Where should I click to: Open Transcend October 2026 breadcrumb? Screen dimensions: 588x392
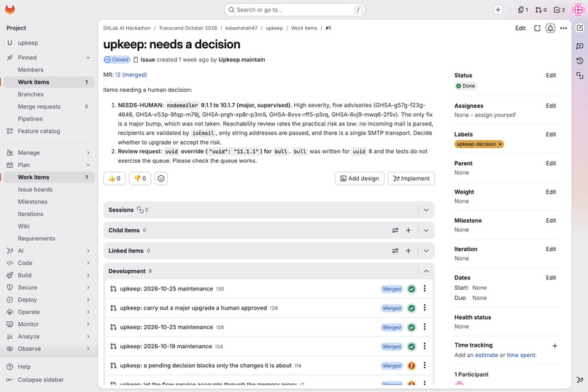(x=188, y=28)
